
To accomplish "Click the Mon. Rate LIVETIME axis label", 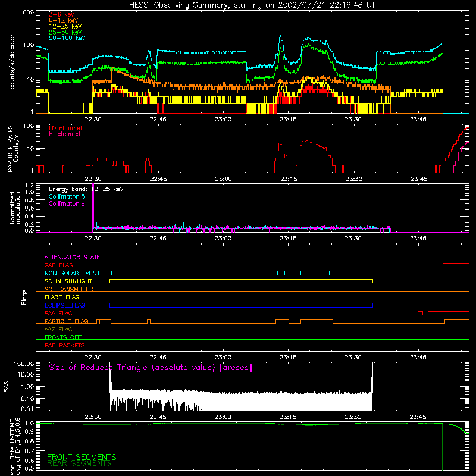I will [15, 447].
